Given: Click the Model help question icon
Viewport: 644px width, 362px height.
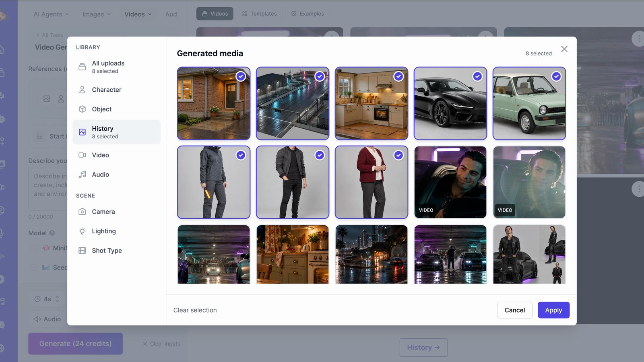Looking at the screenshot, I should coord(52,233).
